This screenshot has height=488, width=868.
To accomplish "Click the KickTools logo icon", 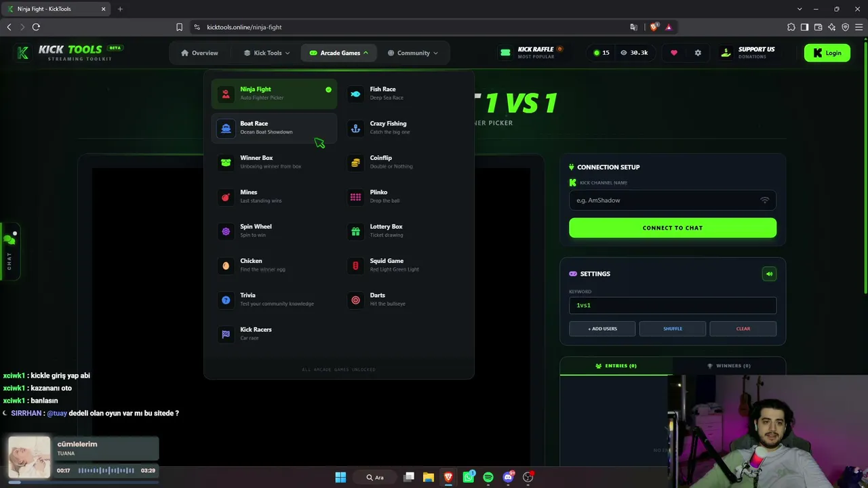I will 23,53.
